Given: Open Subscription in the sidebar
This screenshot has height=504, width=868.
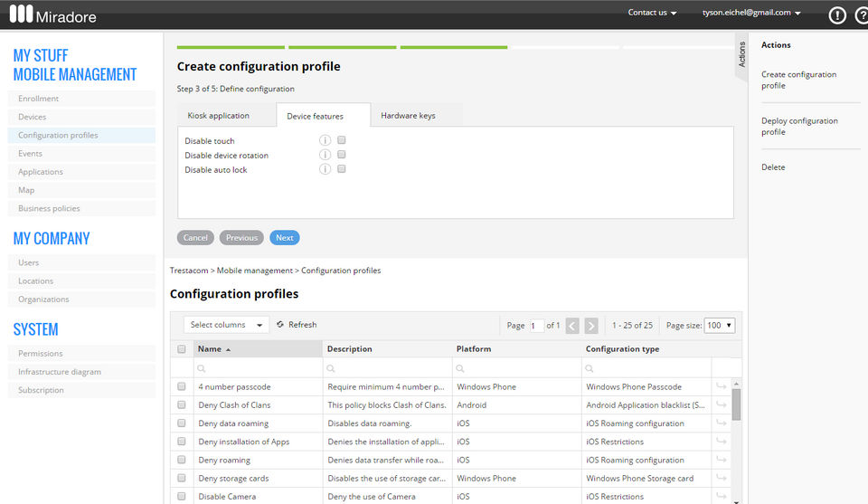Looking at the screenshot, I should coord(81,390).
